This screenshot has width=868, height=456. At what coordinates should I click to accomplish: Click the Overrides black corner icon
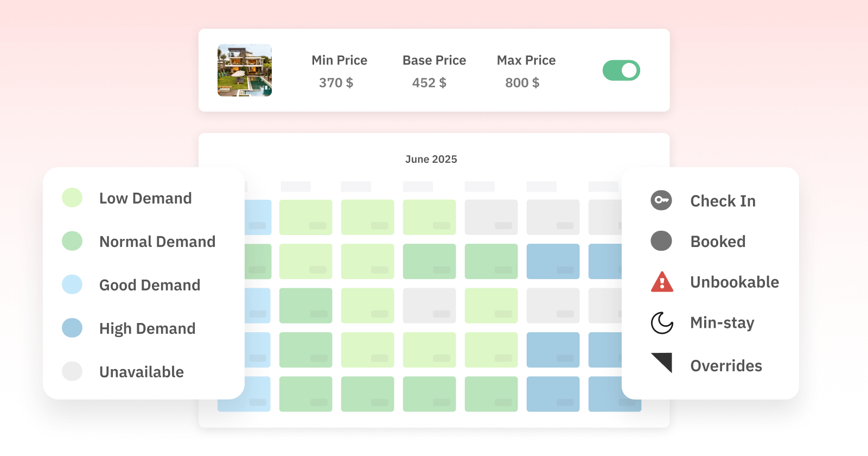[x=662, y=363]
